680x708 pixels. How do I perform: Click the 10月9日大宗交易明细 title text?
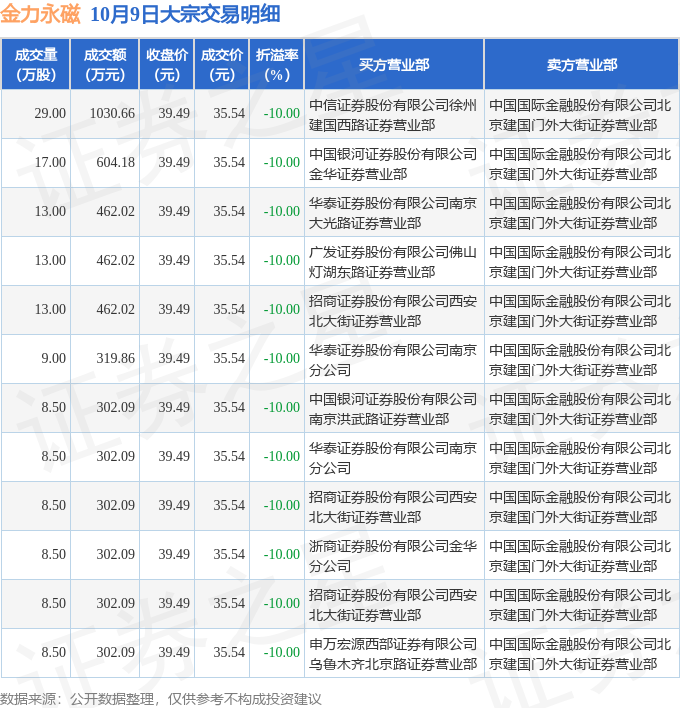click(185, 14)
